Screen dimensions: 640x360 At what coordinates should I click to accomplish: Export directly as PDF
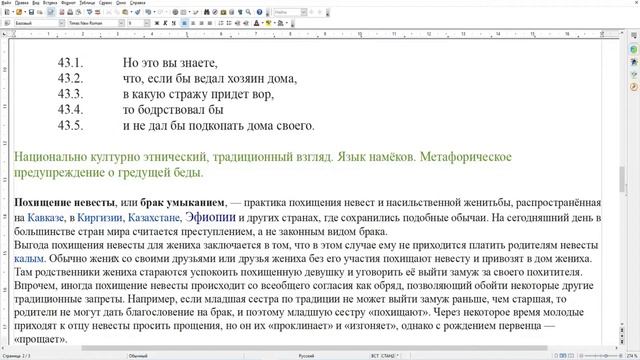click(x=62, y=12)
